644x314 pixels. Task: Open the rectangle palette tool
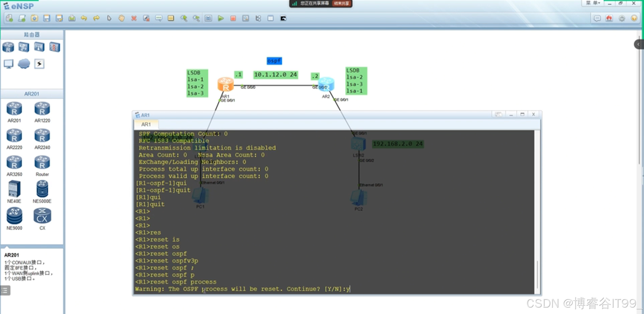click(171, 18)
